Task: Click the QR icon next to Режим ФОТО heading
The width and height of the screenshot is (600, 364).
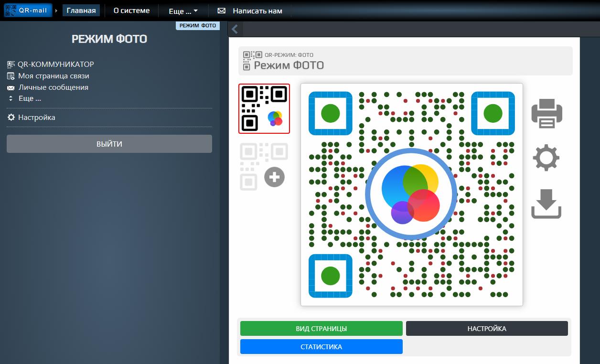Action: coord(253,61)
